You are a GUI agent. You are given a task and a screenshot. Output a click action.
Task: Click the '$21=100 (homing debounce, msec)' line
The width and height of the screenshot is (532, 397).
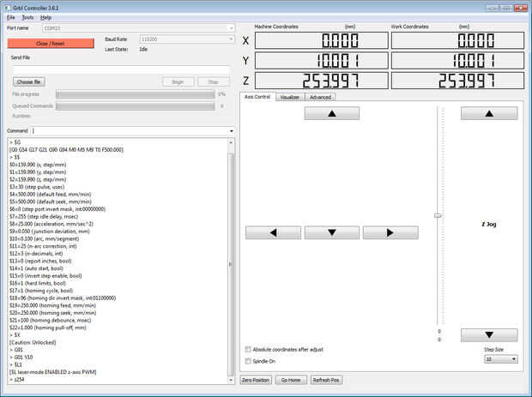[x=51, y=320]
